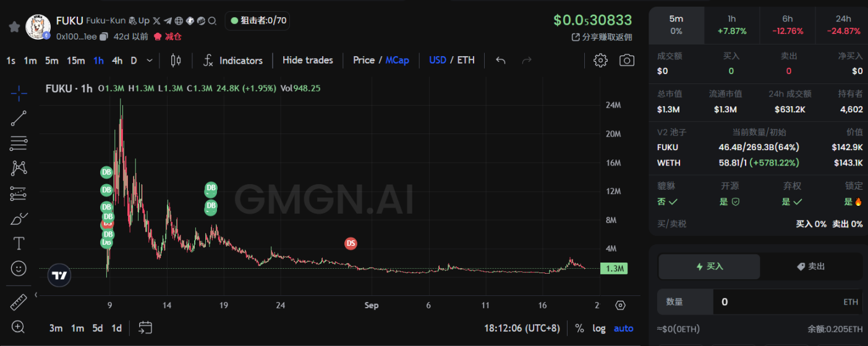Toggle Hide trades on chart

pyautogui.click(x=308, y=60)
